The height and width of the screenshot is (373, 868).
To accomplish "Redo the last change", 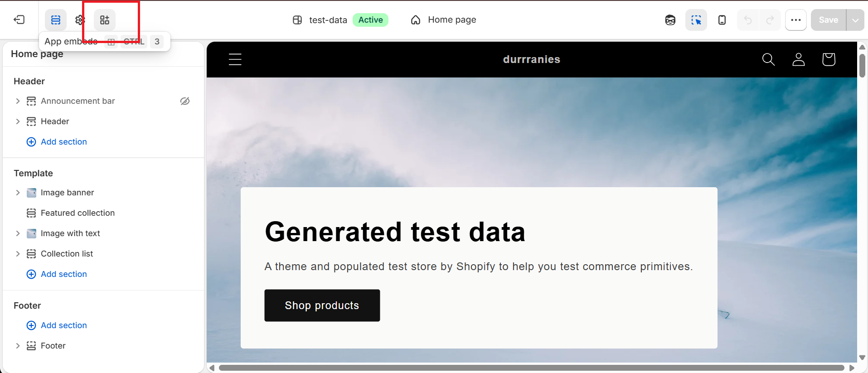I will pos(770,20).
